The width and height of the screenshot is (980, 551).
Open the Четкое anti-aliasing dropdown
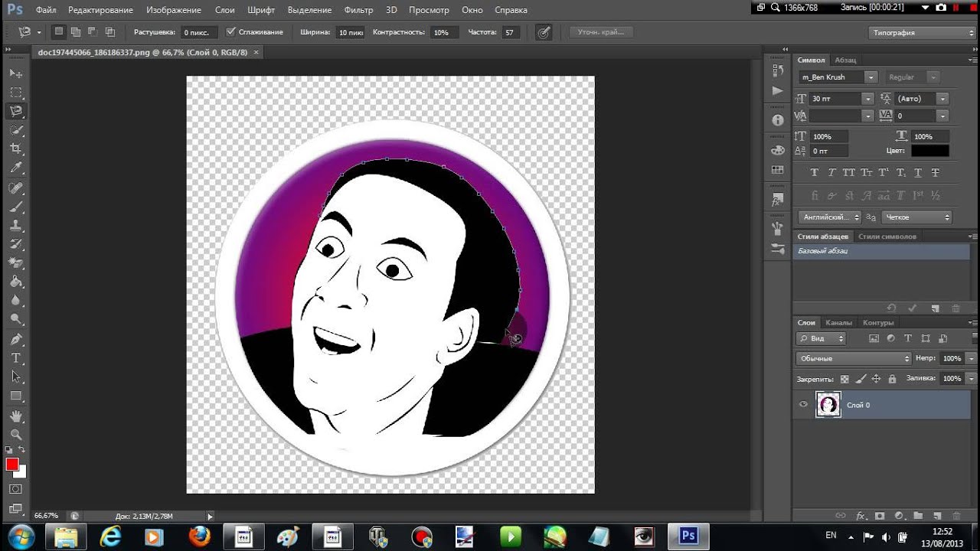[916, 217]
